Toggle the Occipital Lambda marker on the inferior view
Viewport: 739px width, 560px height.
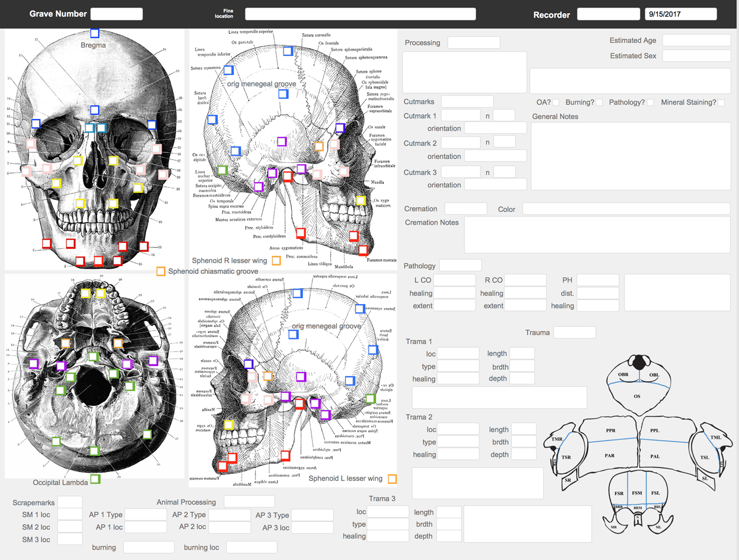point(97,479)
